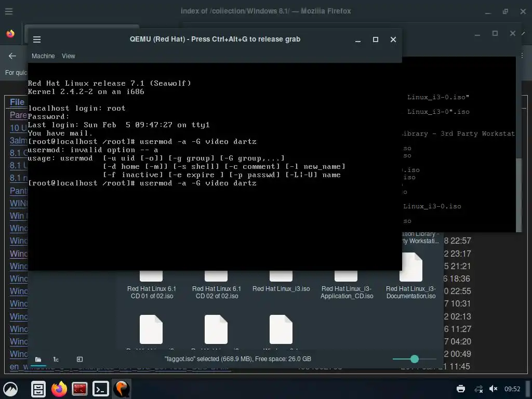Open the '3alm' link in the Firefox listing
Viewport: 532px width, 399px height.
tap(18, 140)
